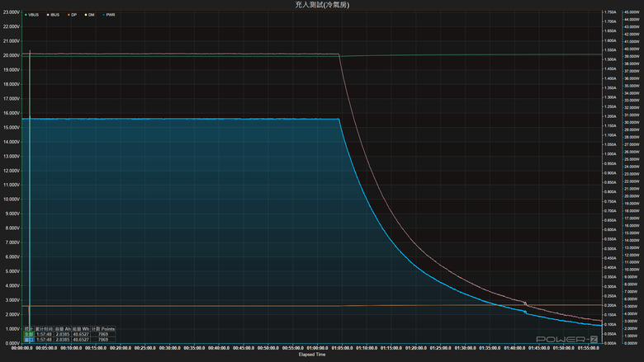Select the 1:57:48 time value in the 窗口 row
Viewport: 644px width, 362px height.
[44, 340]
